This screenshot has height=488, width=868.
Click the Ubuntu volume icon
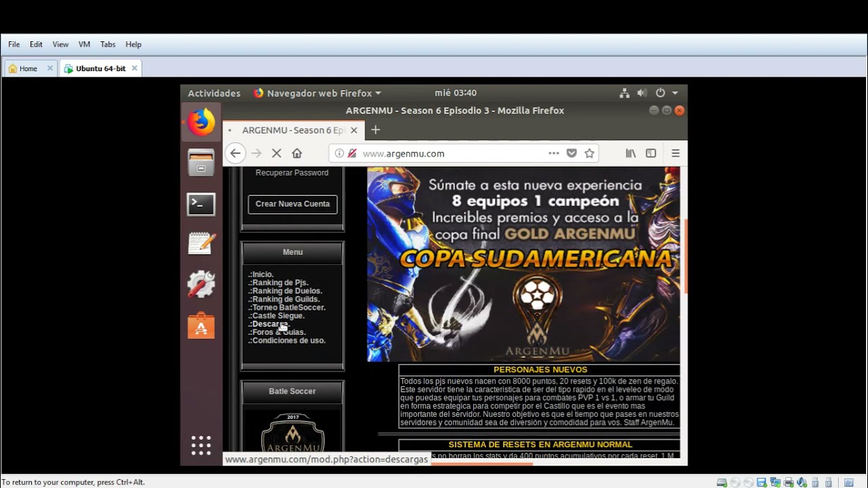tap(642, 93)
